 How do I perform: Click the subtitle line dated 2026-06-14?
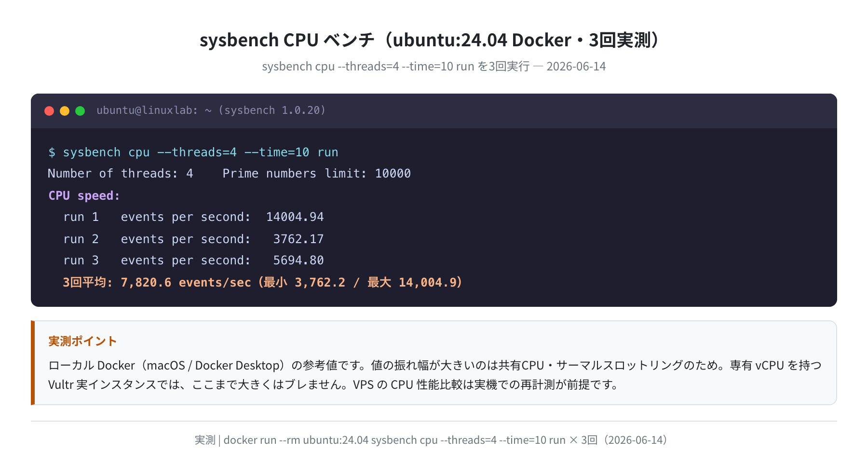pyautogui.click(x=434, y=66)
